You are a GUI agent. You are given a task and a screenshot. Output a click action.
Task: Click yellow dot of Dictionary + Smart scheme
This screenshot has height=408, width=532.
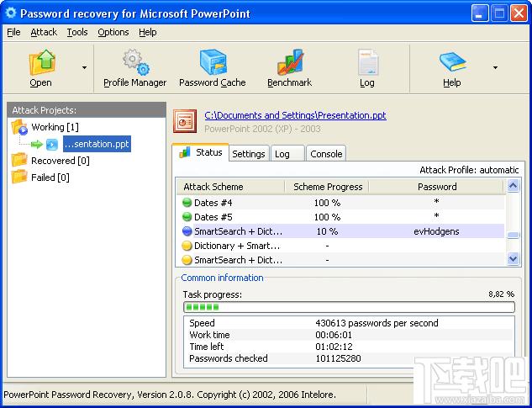pyautogui.click(x=187, y=246)
